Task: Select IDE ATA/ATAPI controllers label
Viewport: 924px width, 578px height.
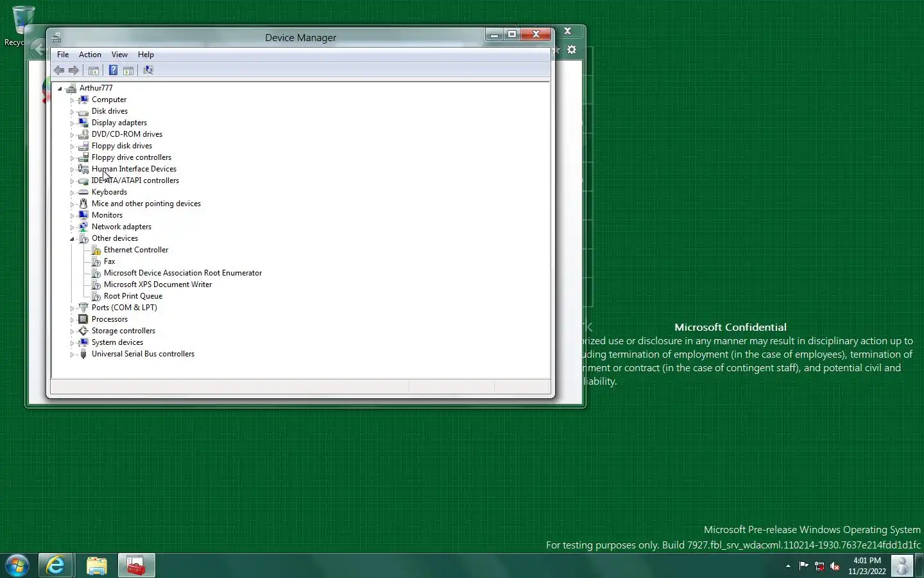Action: (135, 180)
